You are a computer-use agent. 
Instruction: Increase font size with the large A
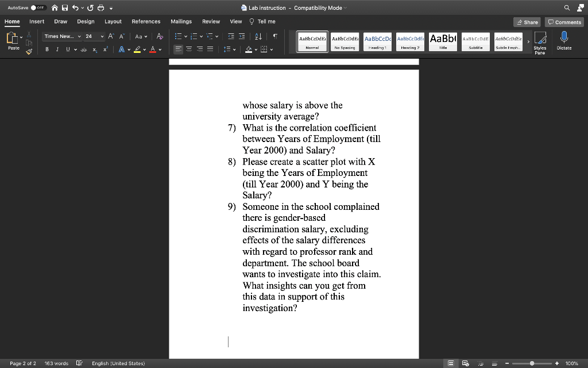(111, 36)
